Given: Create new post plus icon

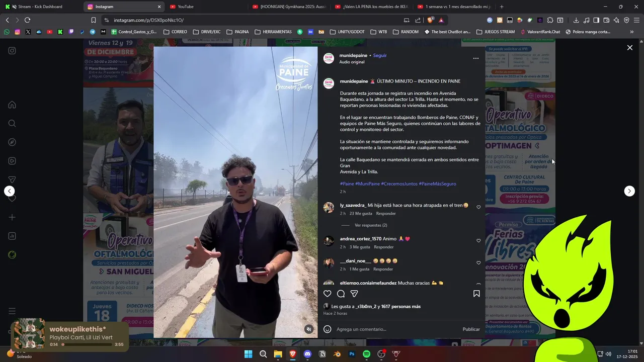Looking at the screenshot, I should click(12, 217).
